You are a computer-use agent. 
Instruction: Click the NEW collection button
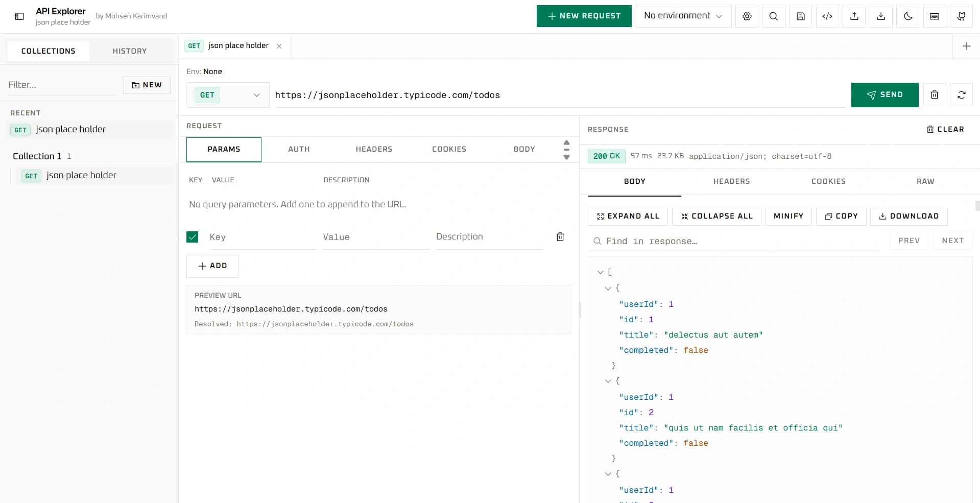pyautogui.click(x=147, y=85)
